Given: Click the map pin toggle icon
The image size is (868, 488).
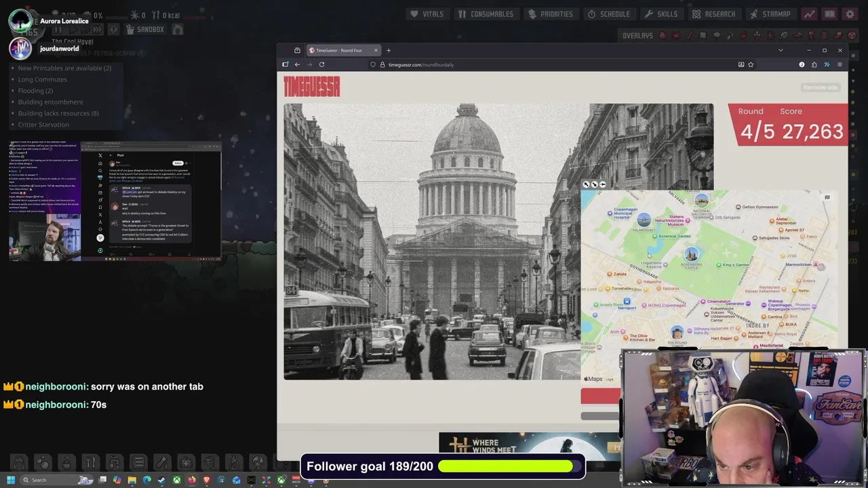Looking at the screenshot, I should tap(603, 184).
